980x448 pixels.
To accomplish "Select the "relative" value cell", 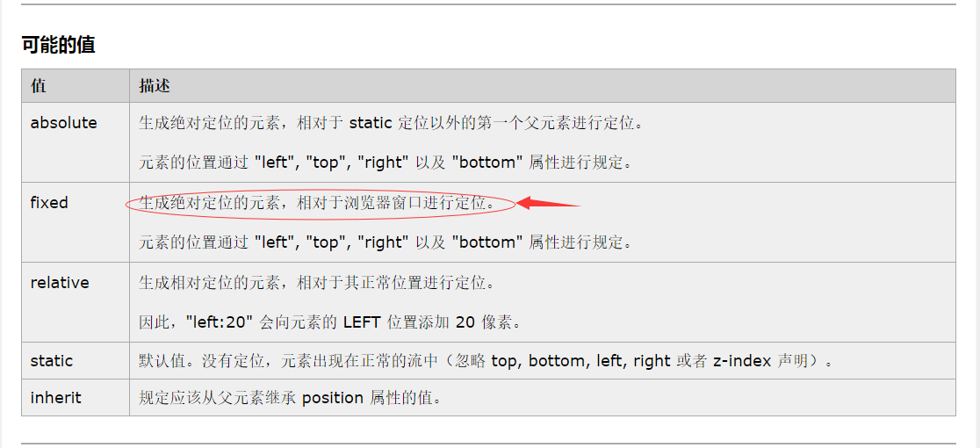I will (60, 283).
